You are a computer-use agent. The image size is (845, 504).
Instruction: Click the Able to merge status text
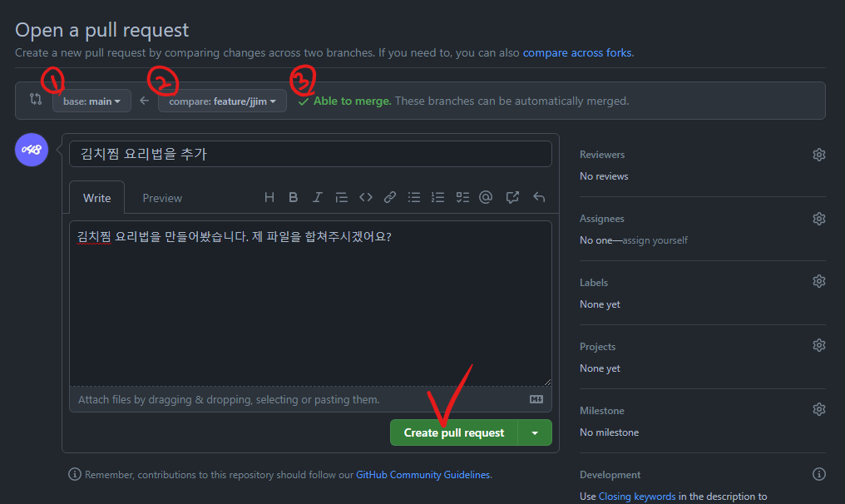(353, 101)
